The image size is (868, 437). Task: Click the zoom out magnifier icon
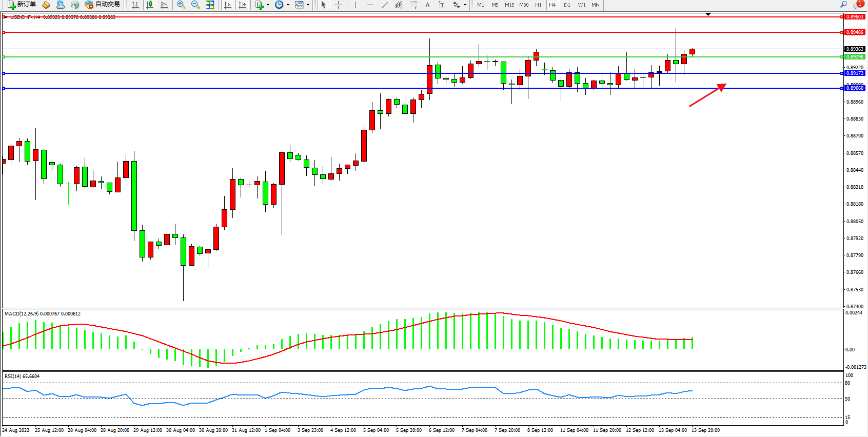(x=195, y=5)
